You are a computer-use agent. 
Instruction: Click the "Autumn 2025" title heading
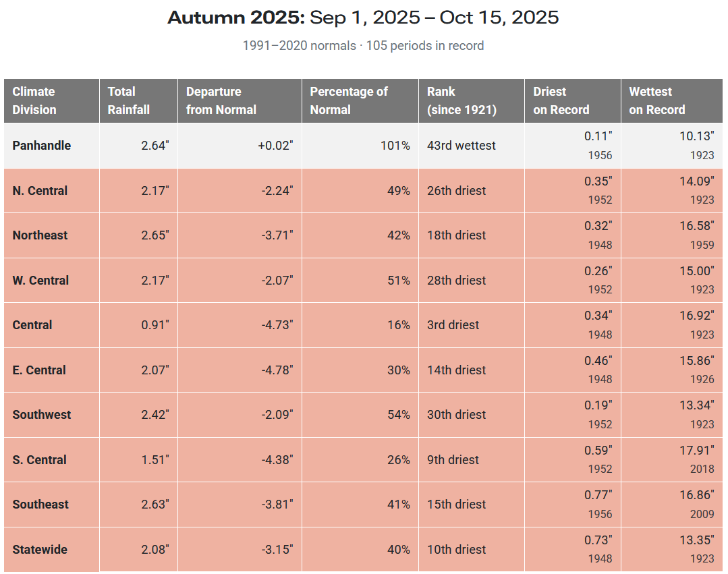pyautogui.click(x=235, y=18)
